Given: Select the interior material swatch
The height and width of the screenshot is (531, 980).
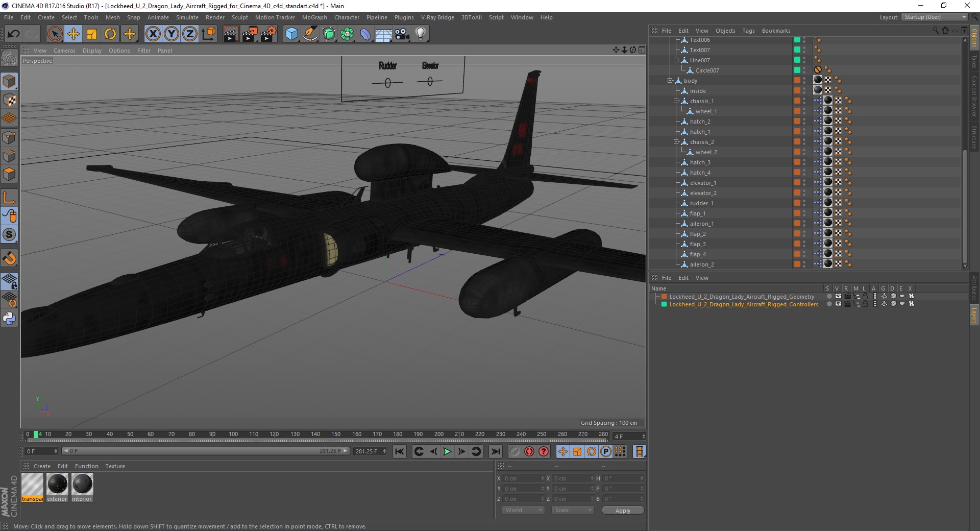Looking at the screenshot, I should click(x=82, y=487).
